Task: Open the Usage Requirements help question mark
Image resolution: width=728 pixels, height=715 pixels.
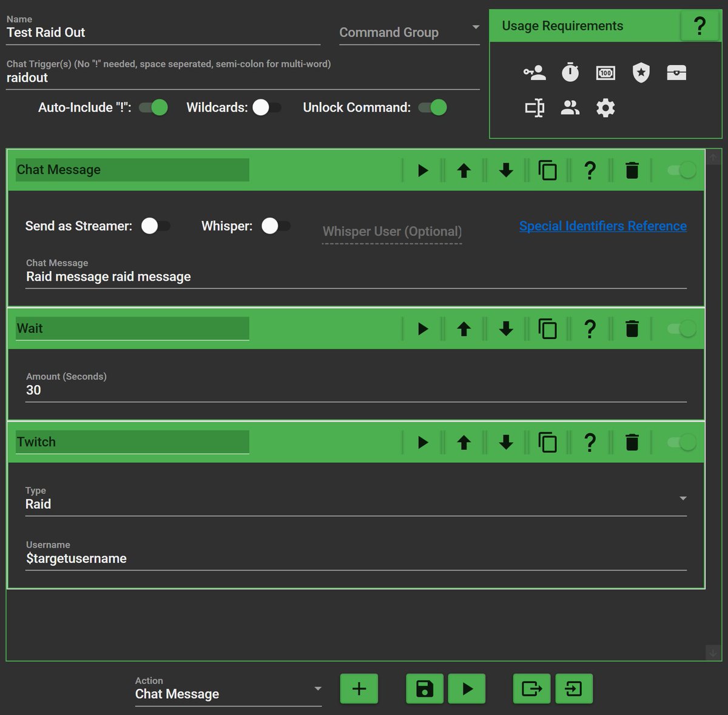Action: (x=699, y=25)
